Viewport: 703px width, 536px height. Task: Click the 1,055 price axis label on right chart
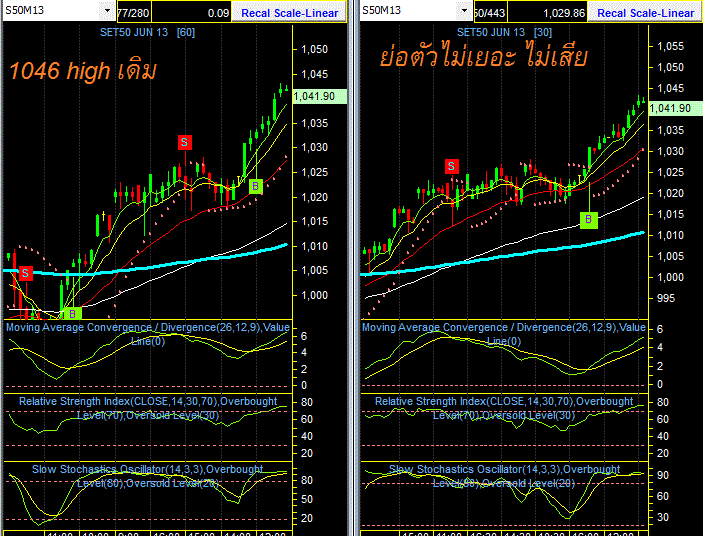click(x=670, y=46)
